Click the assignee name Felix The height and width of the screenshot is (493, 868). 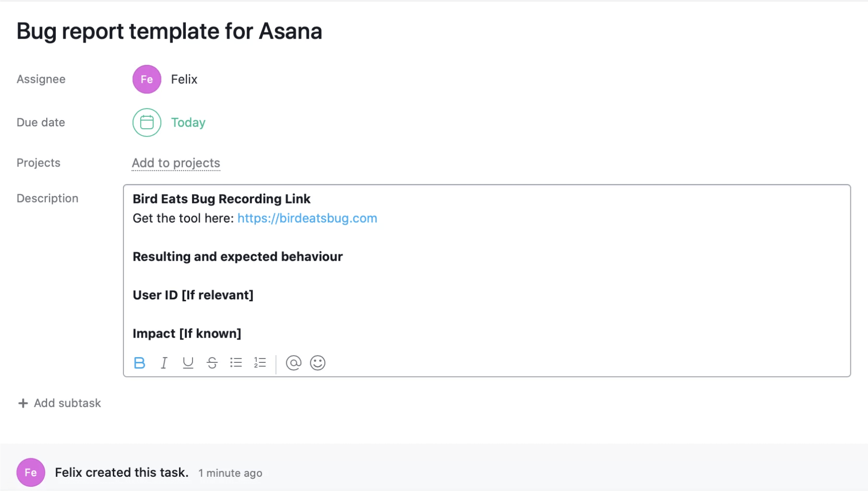[184, 79]
